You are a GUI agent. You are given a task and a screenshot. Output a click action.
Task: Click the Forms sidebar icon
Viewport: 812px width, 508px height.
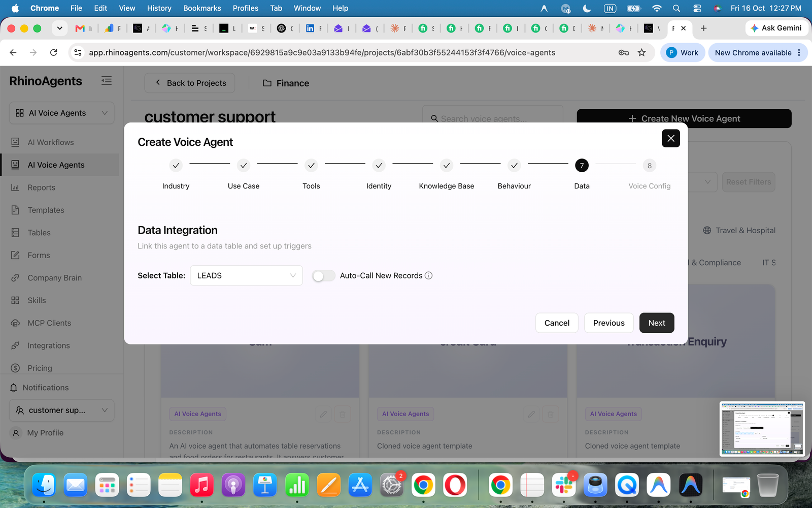tap(15, 255)
